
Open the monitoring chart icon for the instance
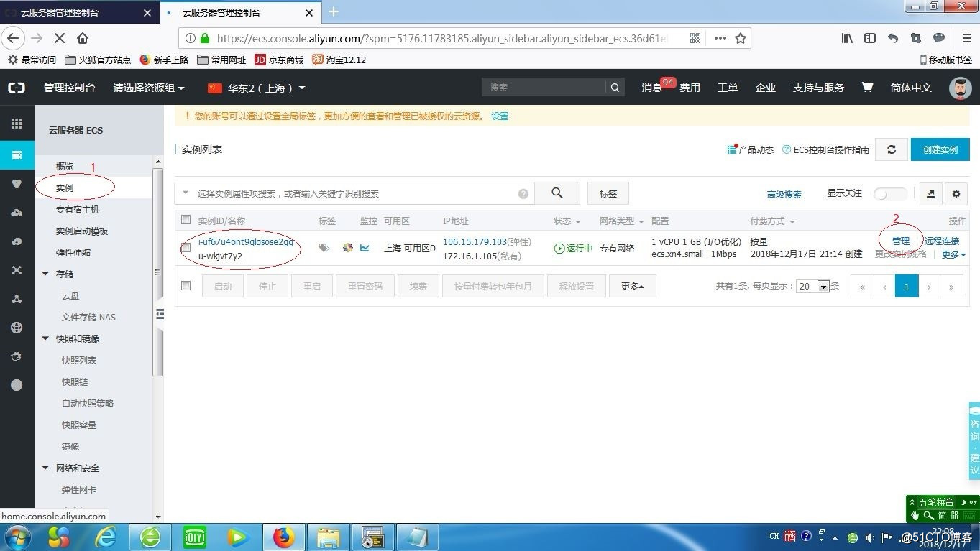(365, 248)
